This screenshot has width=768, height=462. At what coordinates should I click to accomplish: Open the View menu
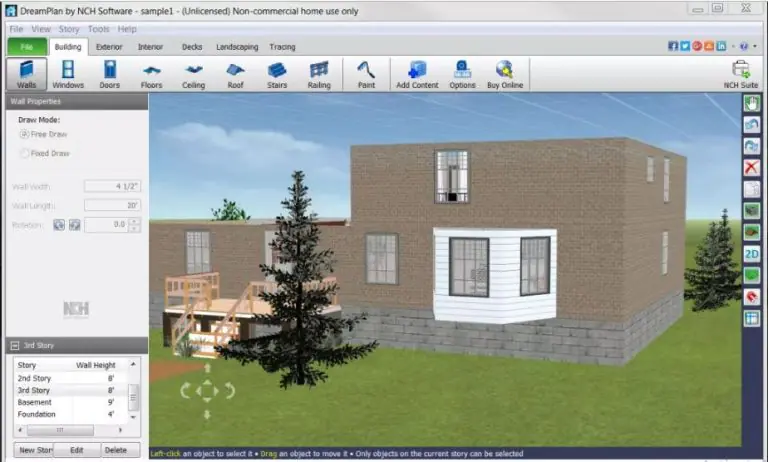coord(41,29)
